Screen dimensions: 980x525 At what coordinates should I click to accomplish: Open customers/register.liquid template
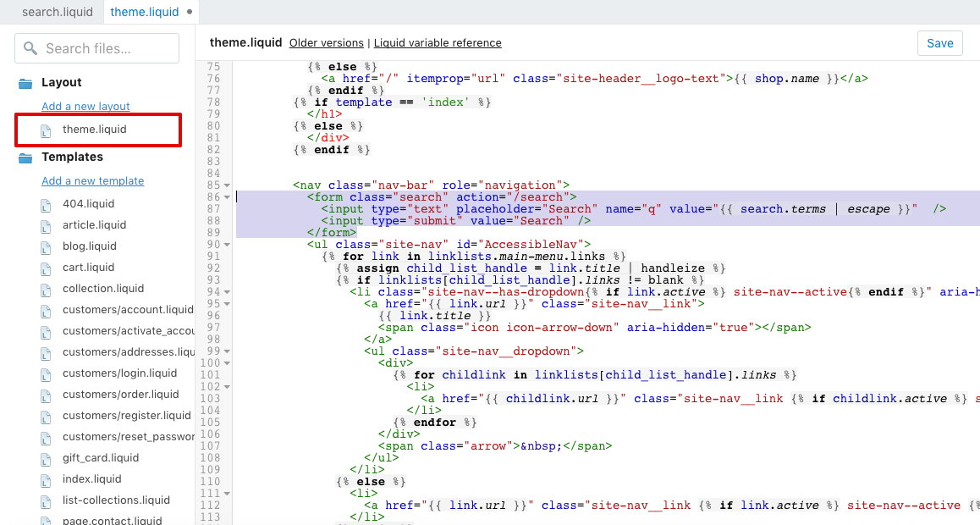127,416
